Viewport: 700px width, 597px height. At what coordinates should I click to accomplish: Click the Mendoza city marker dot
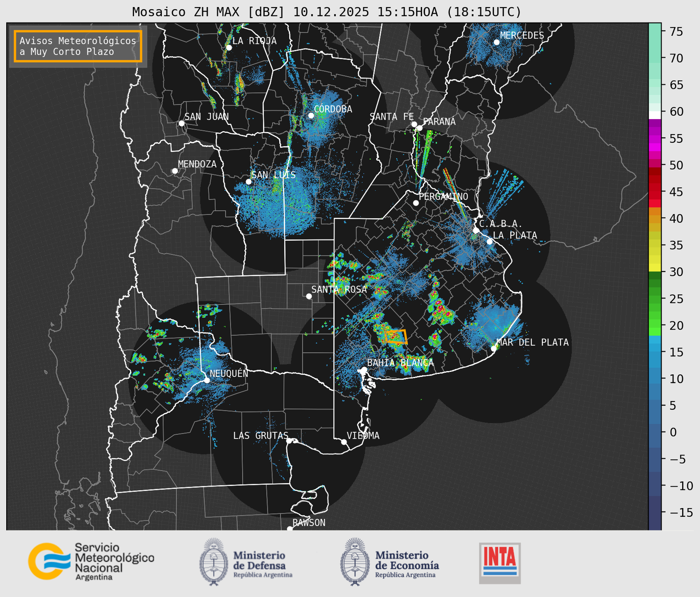click(175, 171)
